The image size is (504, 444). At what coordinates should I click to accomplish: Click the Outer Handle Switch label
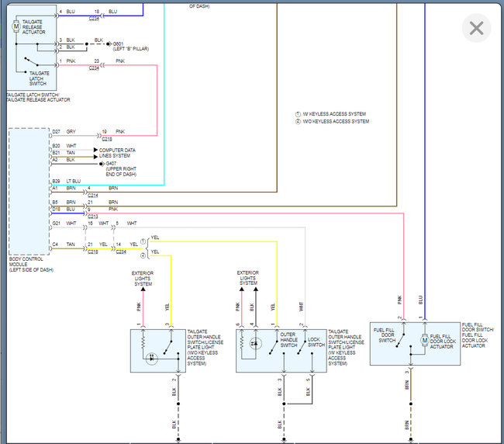(x=288, y=340)
